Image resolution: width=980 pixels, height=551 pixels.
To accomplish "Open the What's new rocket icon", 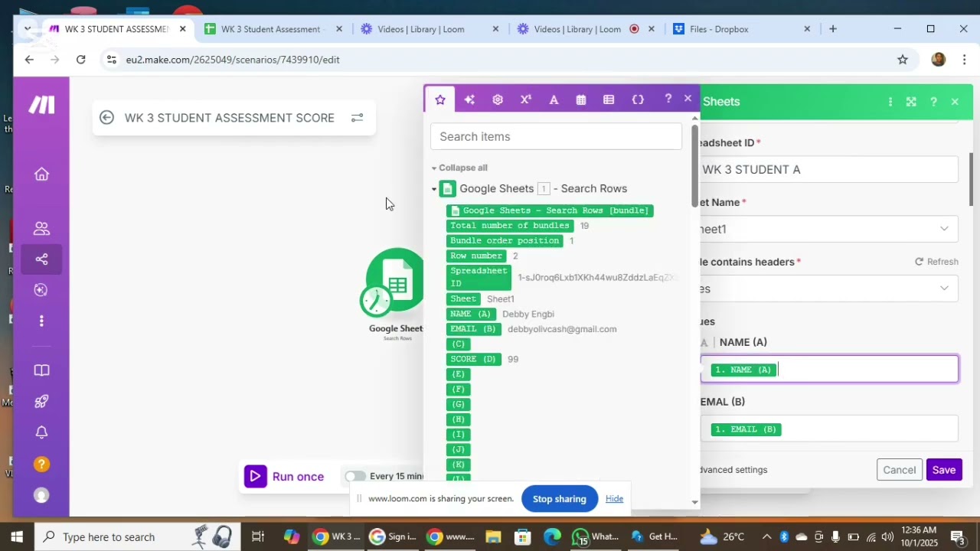I will point(41,401).
